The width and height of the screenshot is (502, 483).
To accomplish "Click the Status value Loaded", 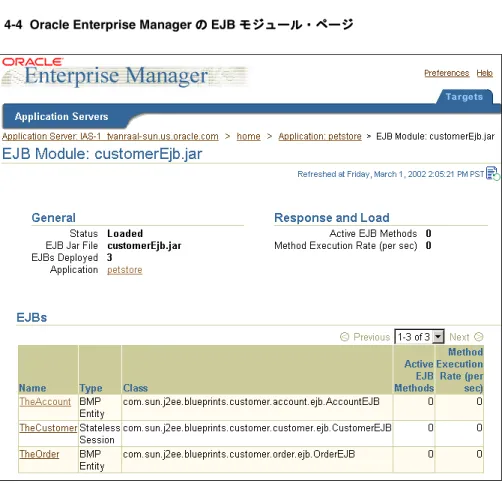I will point(125,233).
